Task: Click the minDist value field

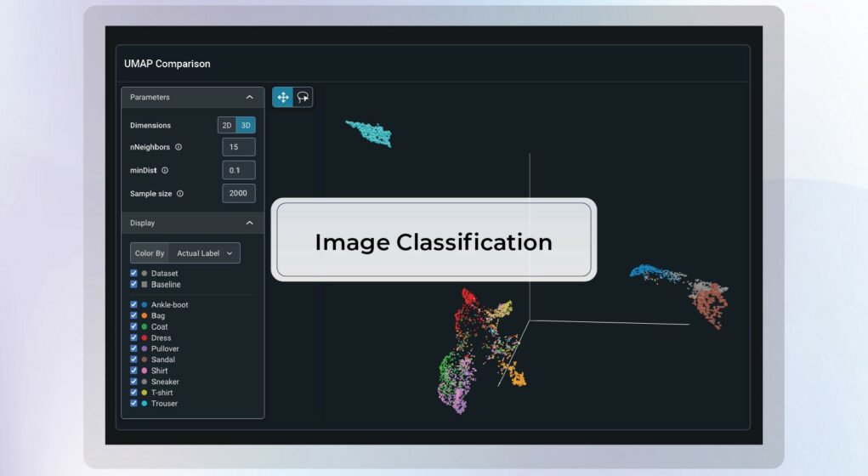Action: point(239,171)
